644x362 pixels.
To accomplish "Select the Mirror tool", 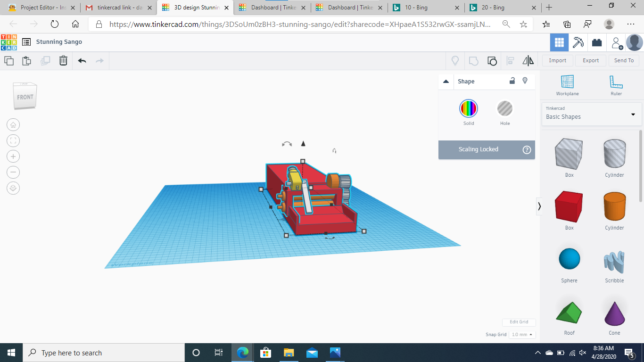I will pyautogui.click(x=528, y=60).
